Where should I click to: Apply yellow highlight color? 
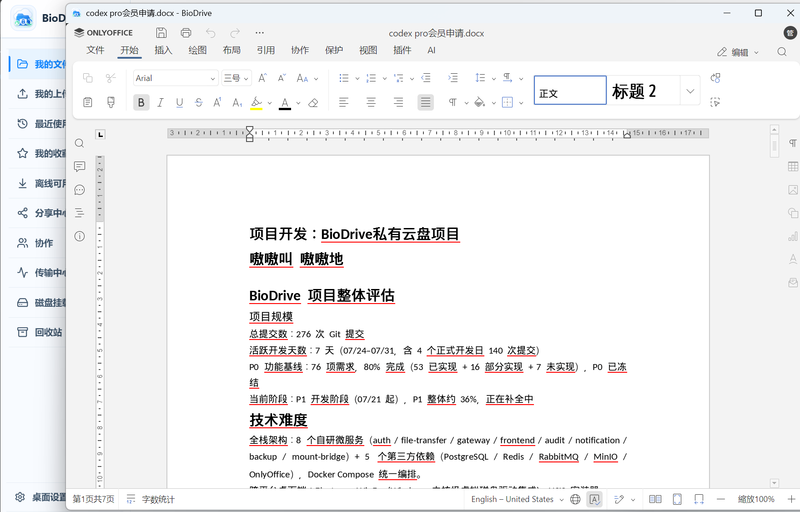(257, 103)
